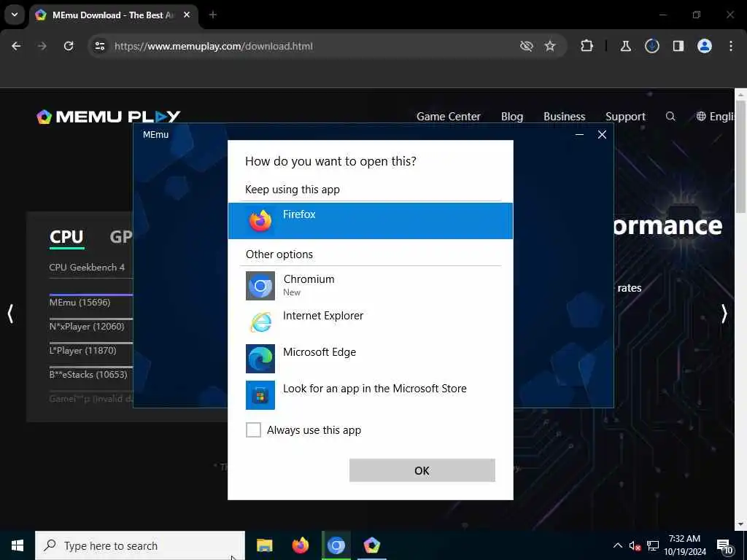The height and width of the screenshot is (560, 747).
Task: Open Blog in site navigation
Action: tap(512, 117)
